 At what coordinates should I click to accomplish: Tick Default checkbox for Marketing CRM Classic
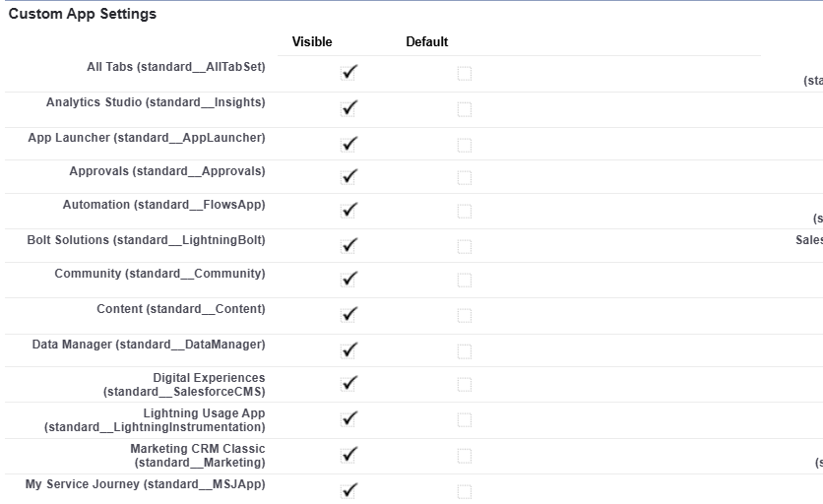465,456
